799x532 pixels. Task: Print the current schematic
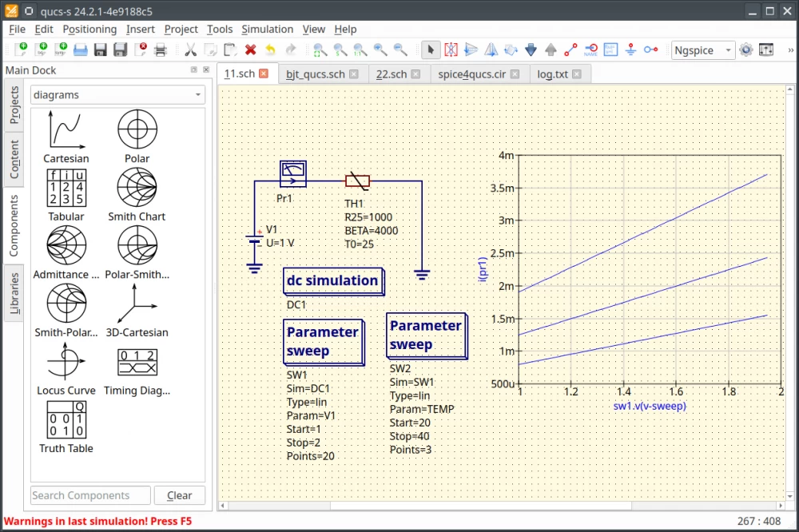pos(161,50)
